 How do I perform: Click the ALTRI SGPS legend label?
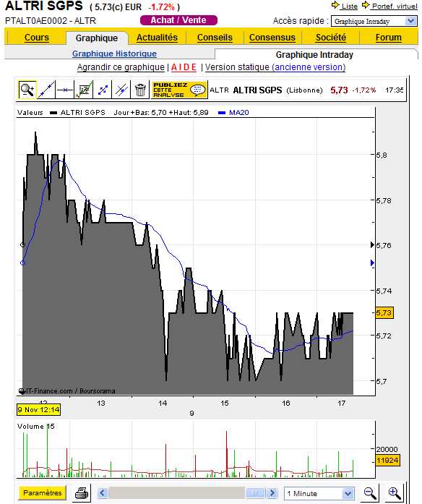(83, 113)
